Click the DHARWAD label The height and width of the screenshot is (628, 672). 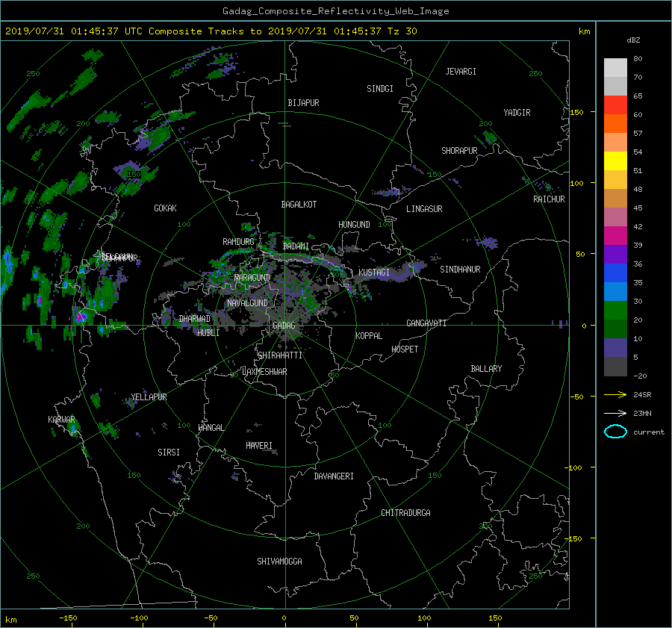pos(195,319)
